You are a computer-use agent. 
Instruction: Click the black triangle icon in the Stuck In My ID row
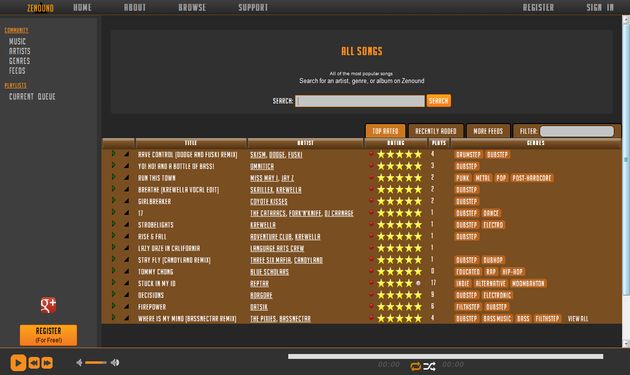point(127,283)
